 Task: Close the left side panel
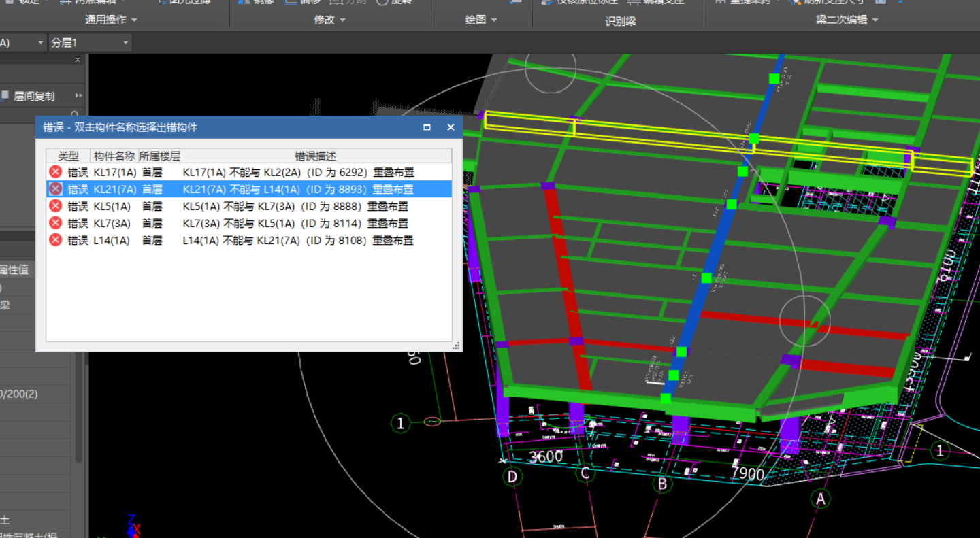click(x=78, y=60)
